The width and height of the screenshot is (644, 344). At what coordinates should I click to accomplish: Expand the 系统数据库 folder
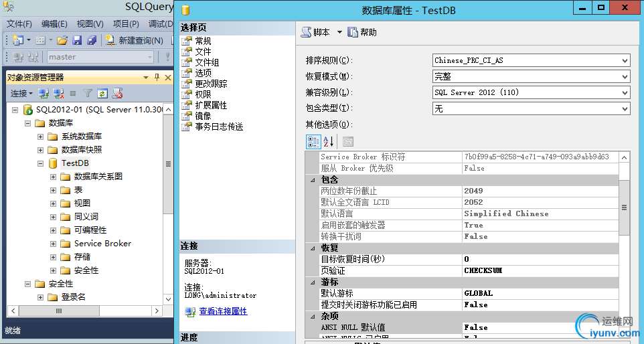point(40,137)
